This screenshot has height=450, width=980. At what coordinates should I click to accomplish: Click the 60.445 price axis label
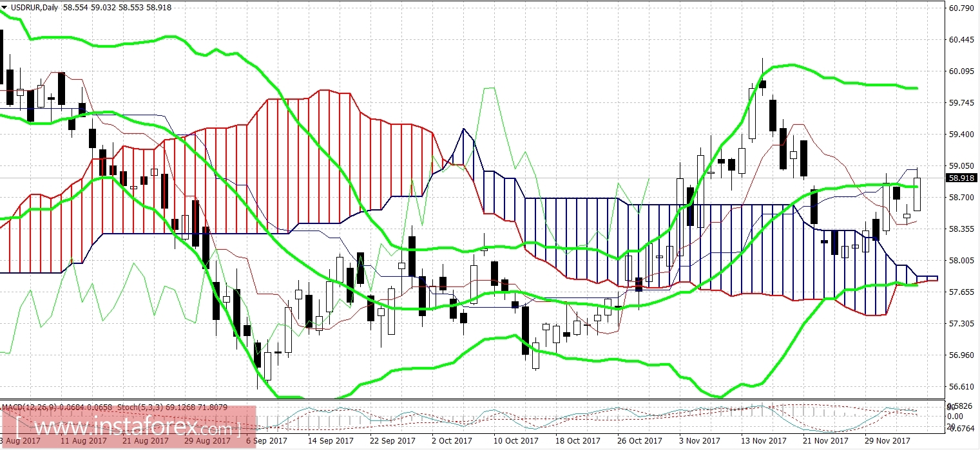[961, 40]
